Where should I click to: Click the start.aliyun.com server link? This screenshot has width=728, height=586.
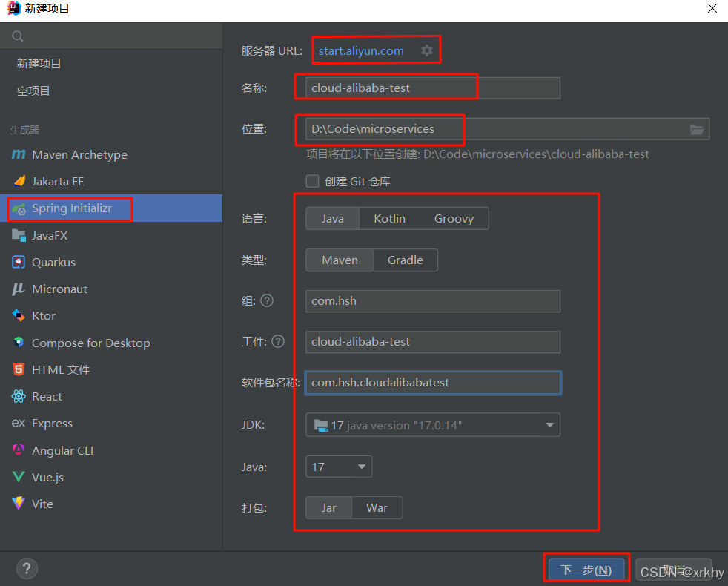[361, 50]
